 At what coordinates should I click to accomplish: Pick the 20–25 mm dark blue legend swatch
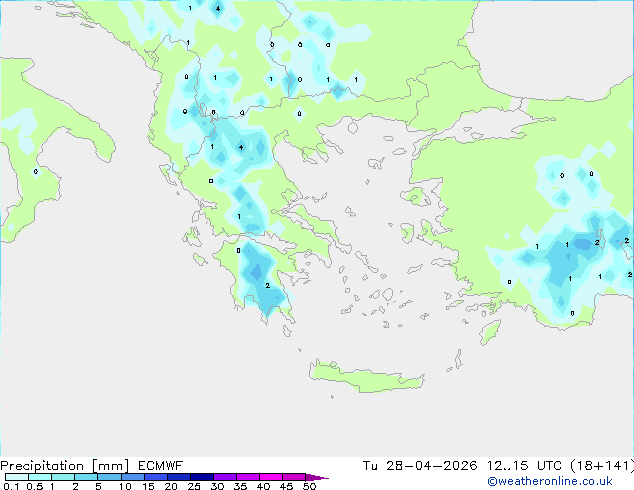pos(179,477)
